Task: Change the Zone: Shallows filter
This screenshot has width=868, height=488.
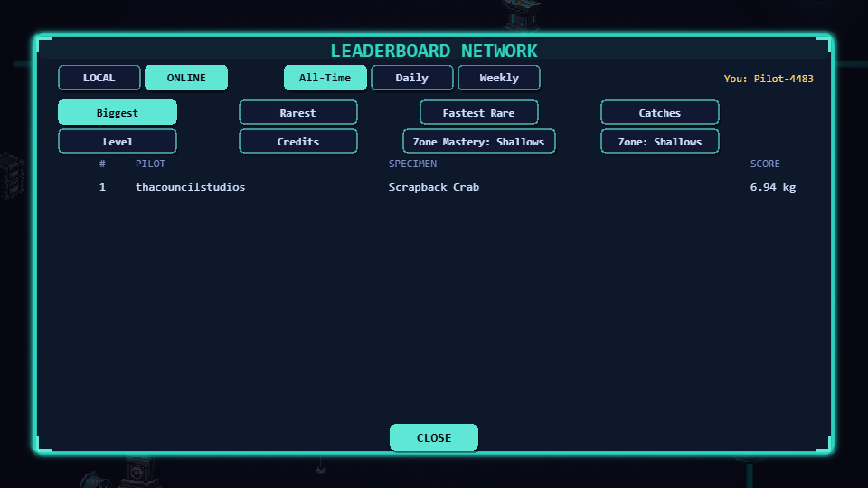Action: point(660,141)
